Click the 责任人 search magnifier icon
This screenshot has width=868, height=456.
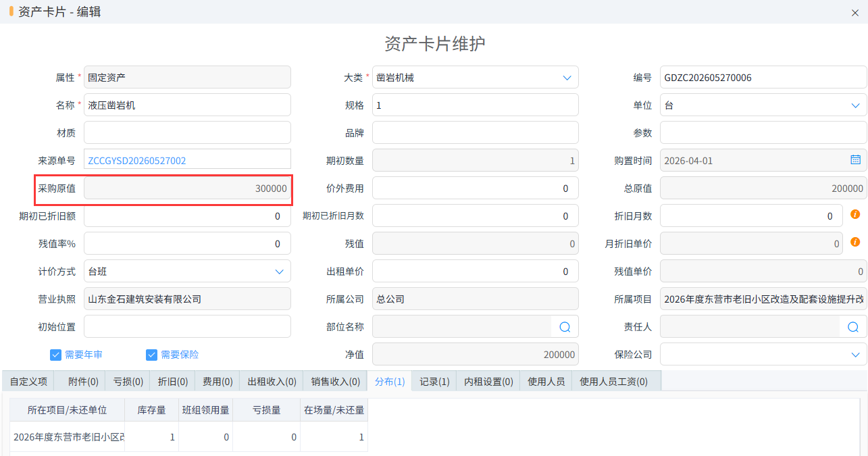click(x=853, y=327)
